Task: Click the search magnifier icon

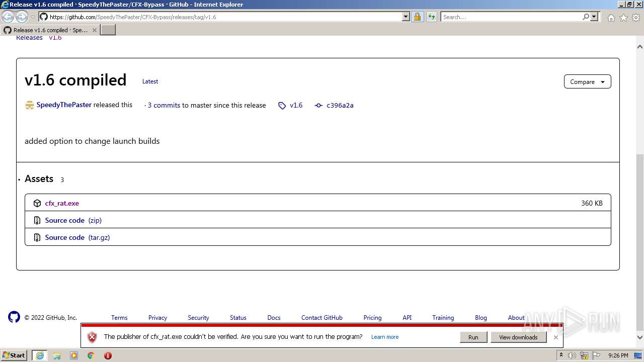Action: [586, 17]
